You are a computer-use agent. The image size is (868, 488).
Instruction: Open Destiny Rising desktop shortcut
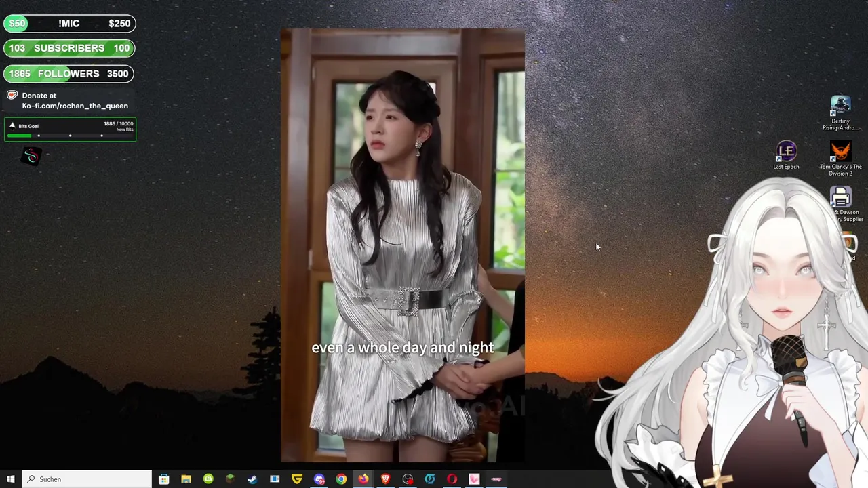(840, 113)
